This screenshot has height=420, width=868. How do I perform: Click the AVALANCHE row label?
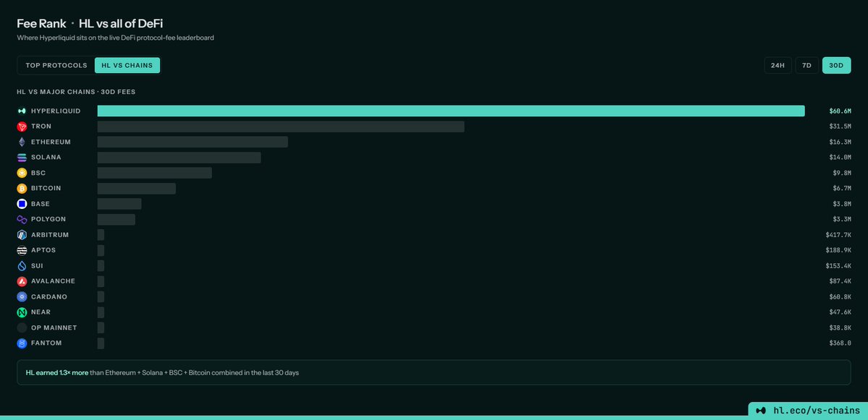coord(53,281)
